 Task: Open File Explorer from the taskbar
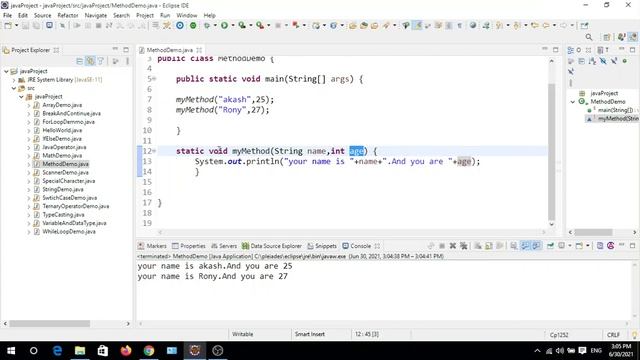pyautogui.click(x=80, y=351)
